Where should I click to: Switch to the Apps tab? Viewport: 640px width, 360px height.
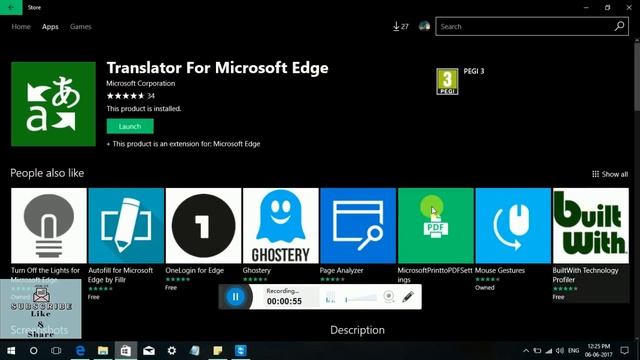click(x=50, y=27)
